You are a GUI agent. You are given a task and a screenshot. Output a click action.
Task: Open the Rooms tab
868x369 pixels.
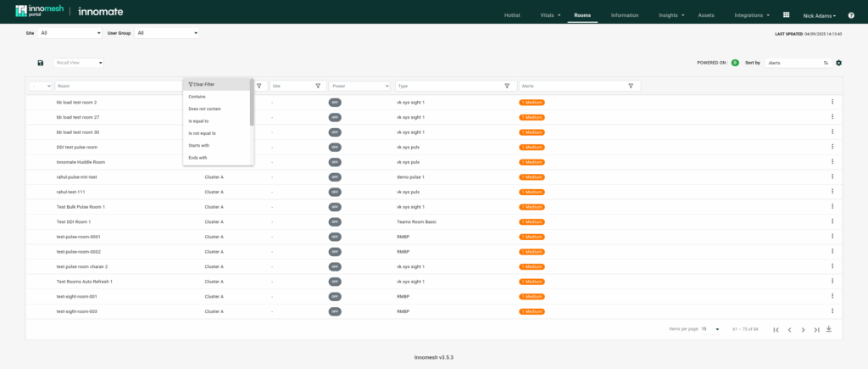point(582,15)
